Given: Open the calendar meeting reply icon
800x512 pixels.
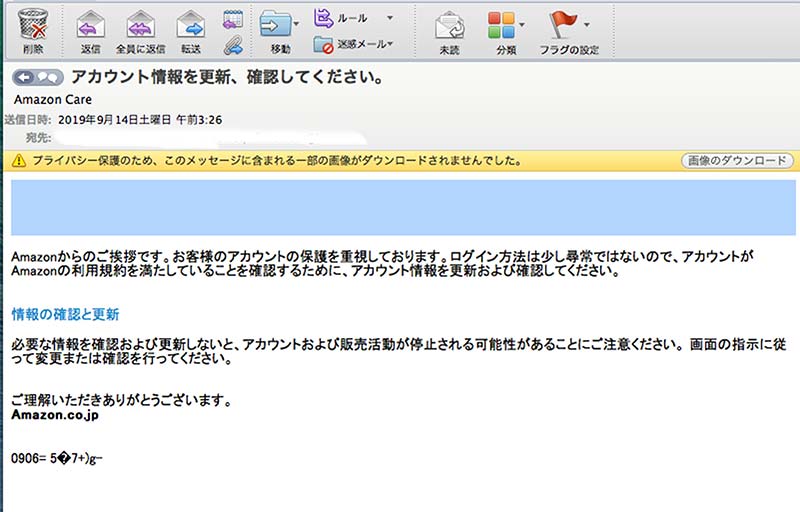Looking at the screenshot, I should [233, 19].
